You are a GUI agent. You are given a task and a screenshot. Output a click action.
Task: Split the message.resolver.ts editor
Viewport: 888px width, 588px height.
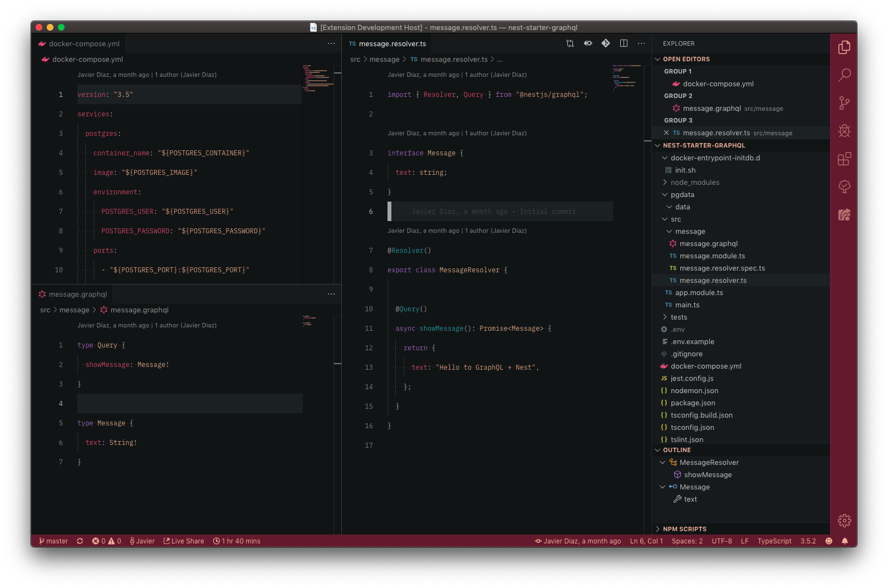624,43
